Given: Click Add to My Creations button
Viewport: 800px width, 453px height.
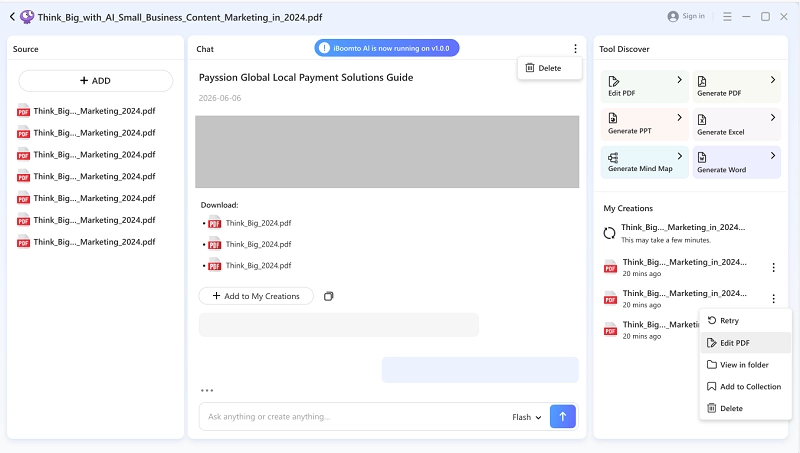Looking at the screenshot, I should coord(256,296).
